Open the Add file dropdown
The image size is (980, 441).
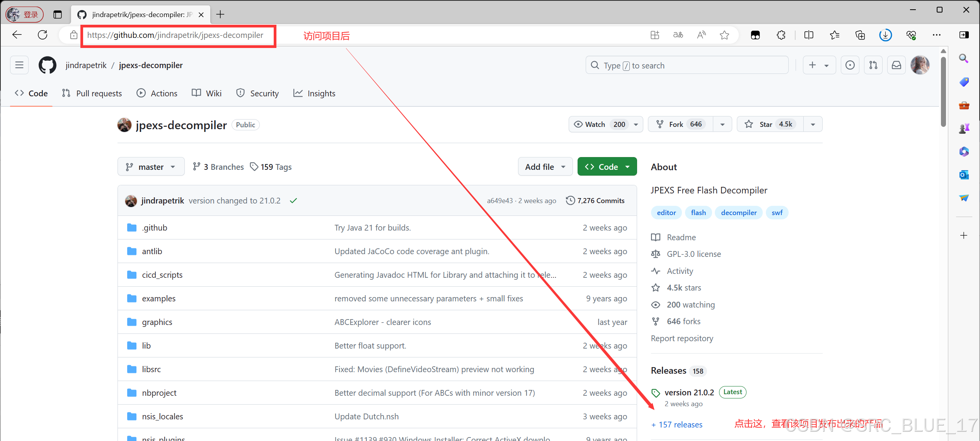tap(545, 166)
